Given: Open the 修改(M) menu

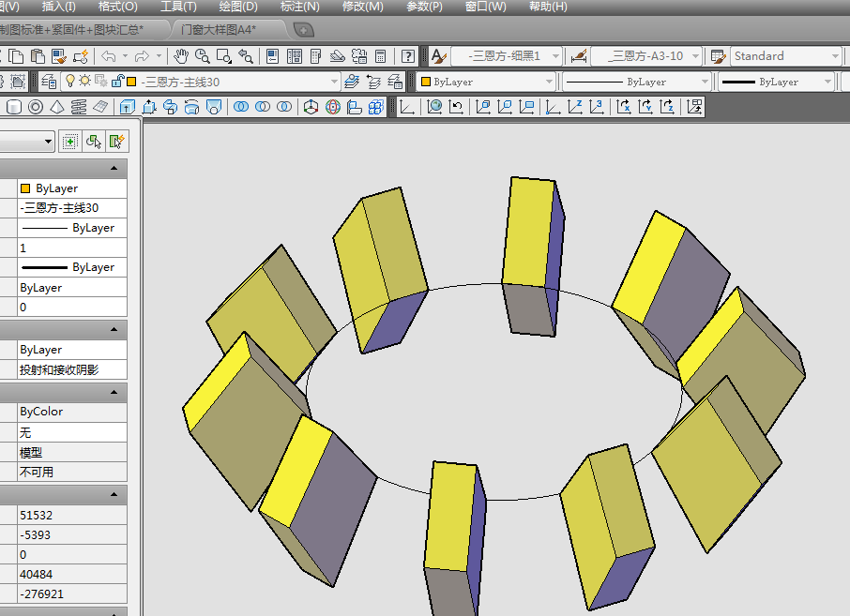Looking at the screenshot, I should [x=362, y=7].
